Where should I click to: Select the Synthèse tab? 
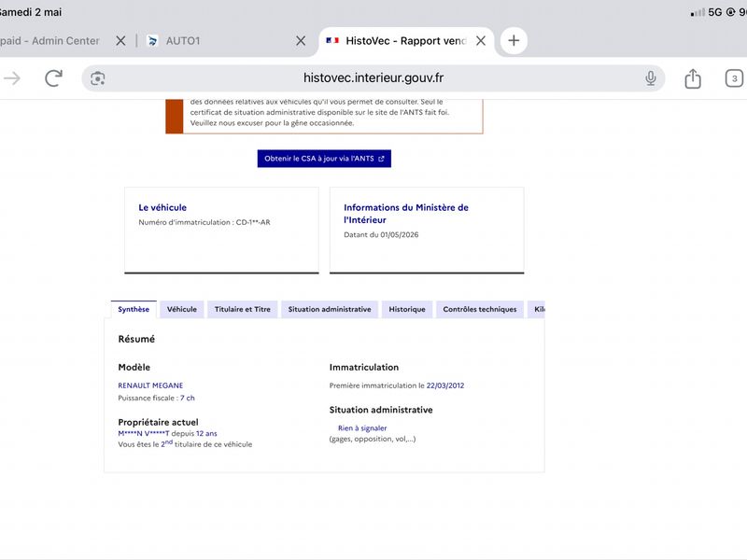pos(134,310)
